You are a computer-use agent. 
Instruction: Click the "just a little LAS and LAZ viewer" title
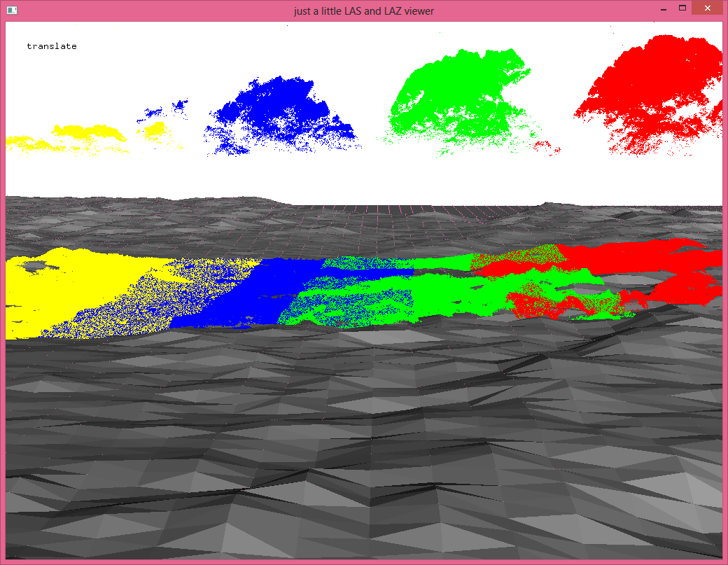pyautogui.click(x=363, y=11)
